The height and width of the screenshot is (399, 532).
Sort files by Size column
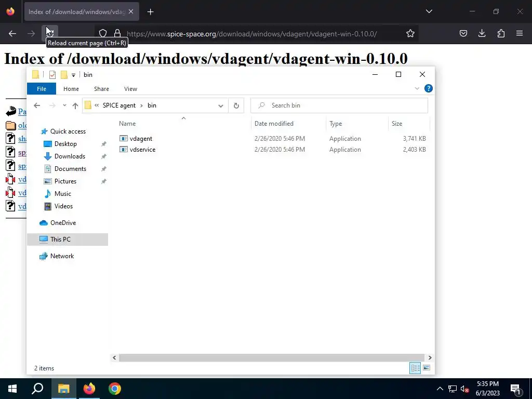[x=396, y=124]
